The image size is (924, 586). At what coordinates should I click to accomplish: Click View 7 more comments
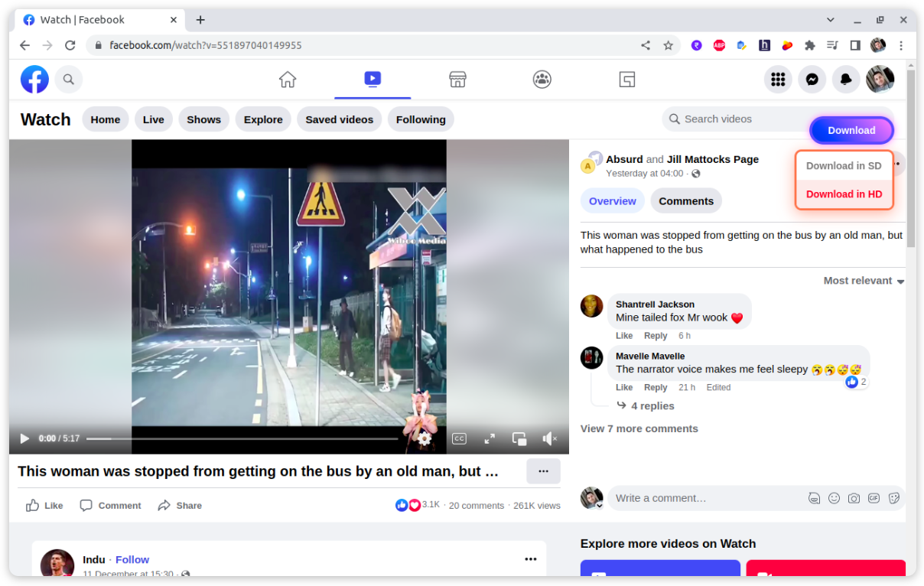pos(639,428)
